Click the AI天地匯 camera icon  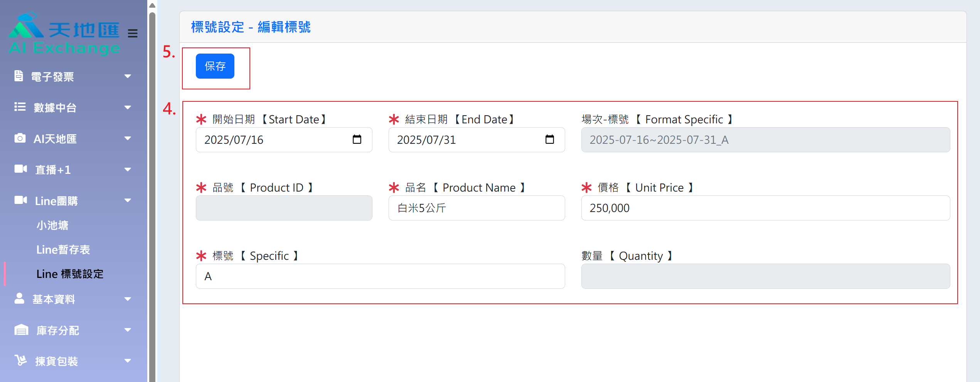click(x=20, y=138)
